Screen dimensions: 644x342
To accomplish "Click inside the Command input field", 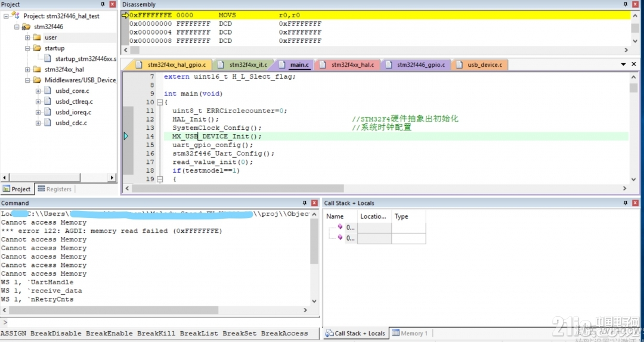I will point(162,323).
